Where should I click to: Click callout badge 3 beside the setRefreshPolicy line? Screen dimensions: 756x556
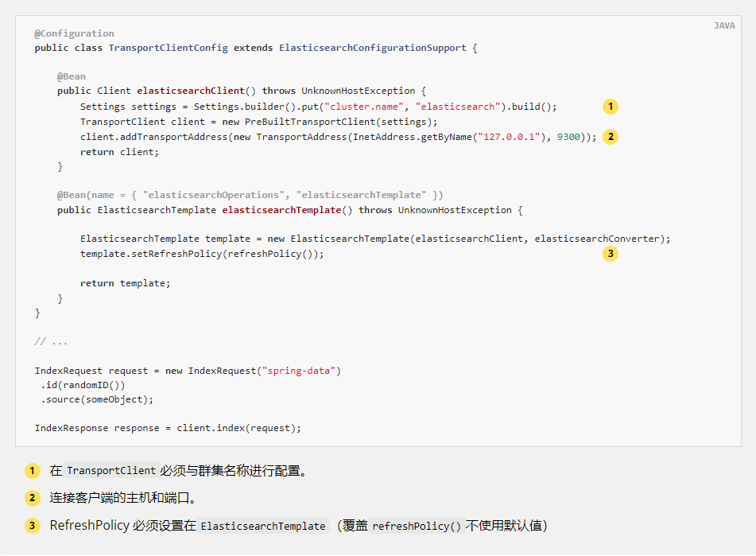coord(611,254)
